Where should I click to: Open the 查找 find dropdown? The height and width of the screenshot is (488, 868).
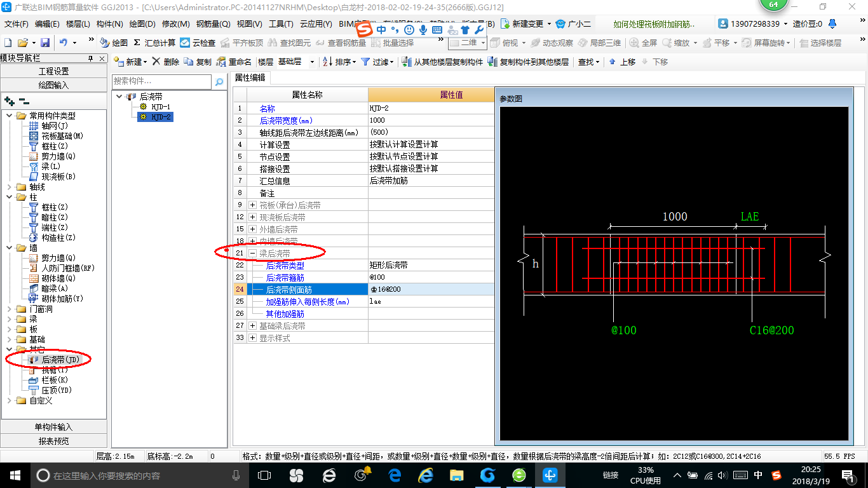click(x=588, y=62)
